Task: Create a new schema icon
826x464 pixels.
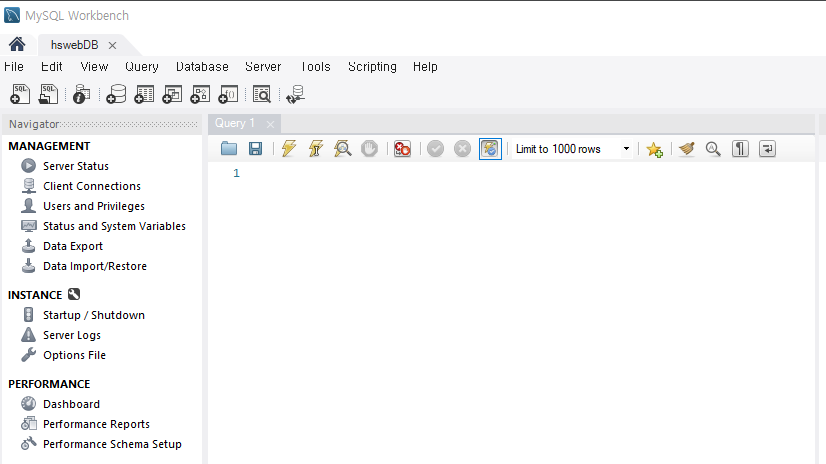Action: tap(116, 94)
